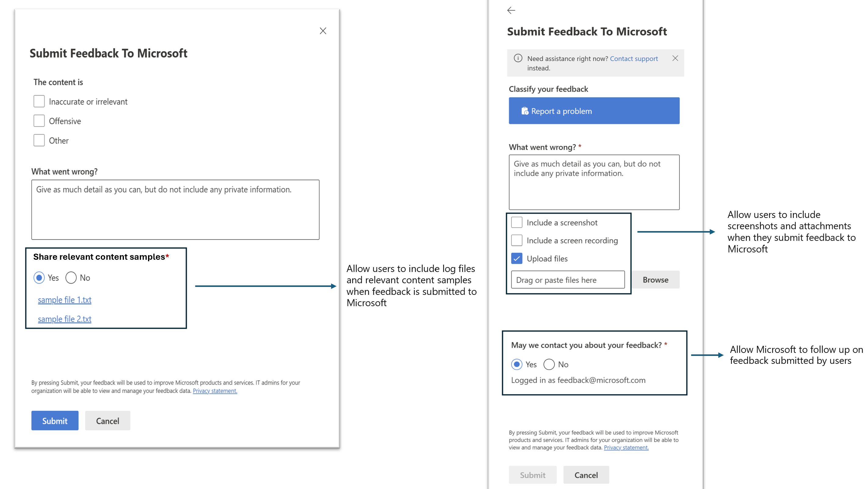Click What went wrong text input field
Image resolution: width=868 pixels, height=489 pixels.
(176, 209)
